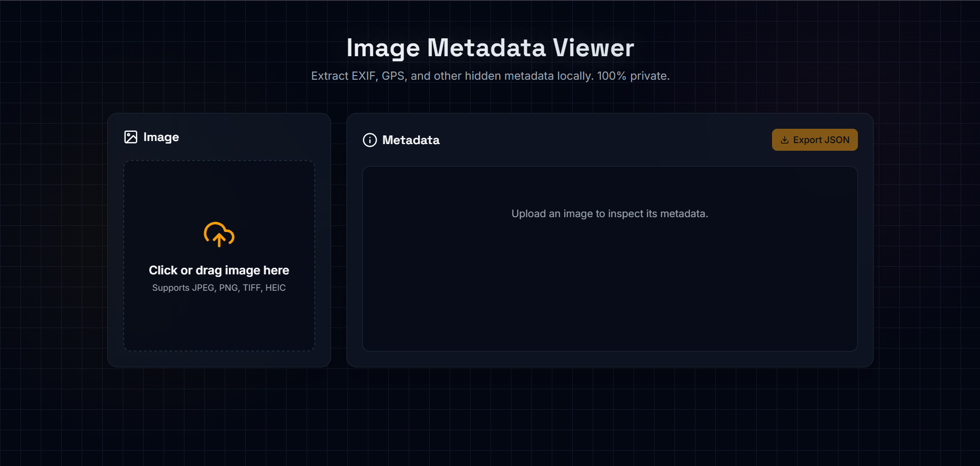Viewport: 980px width, 466px height.
Task: Click the Export JSON button
Action: click(814, 139)
